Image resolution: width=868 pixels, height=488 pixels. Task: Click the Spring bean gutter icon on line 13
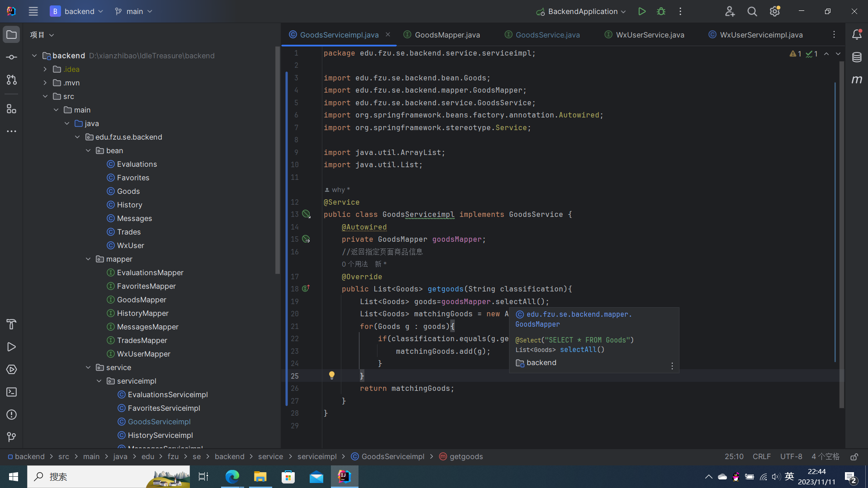(x=306, y=214)
